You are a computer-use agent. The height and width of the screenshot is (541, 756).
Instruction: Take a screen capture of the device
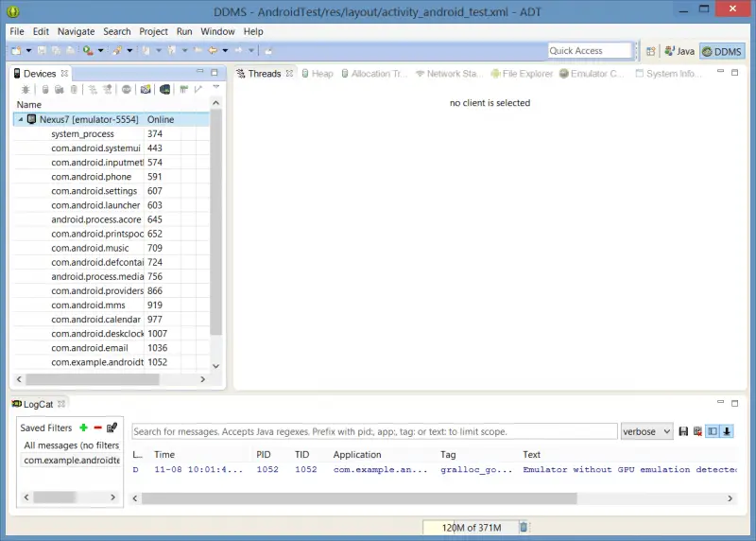(x=146, y=90)
